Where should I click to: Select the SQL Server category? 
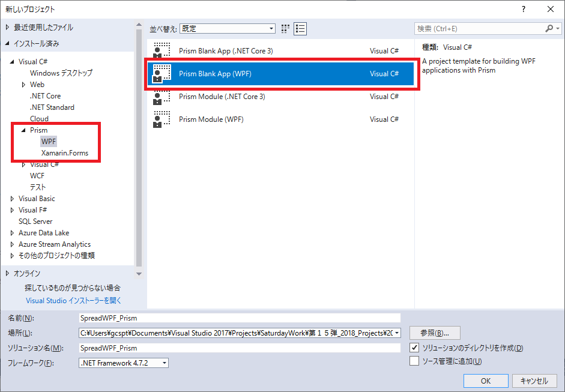pos(35,222)
